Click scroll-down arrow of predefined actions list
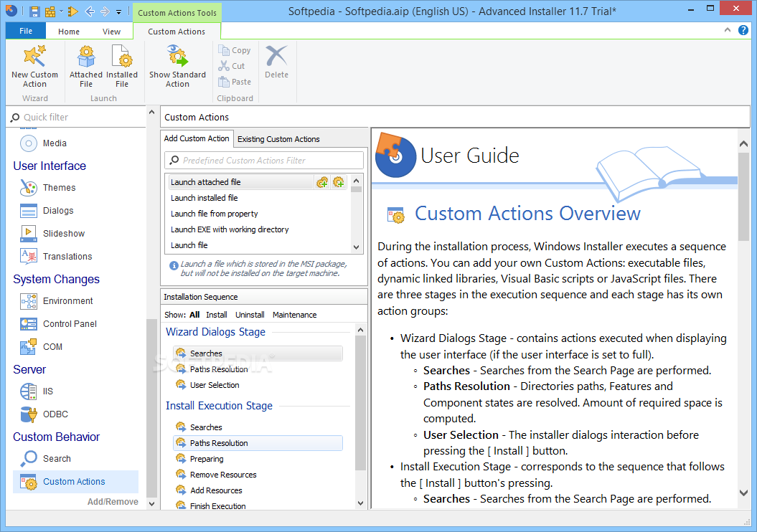Image resolution: width=757 pixels, height=532 pixels. (357, 247)
